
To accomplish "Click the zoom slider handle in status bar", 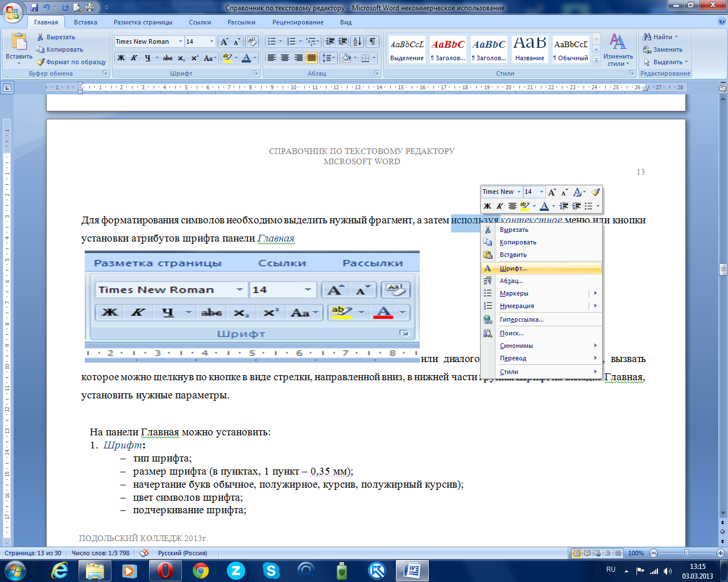I will point(686,553).
